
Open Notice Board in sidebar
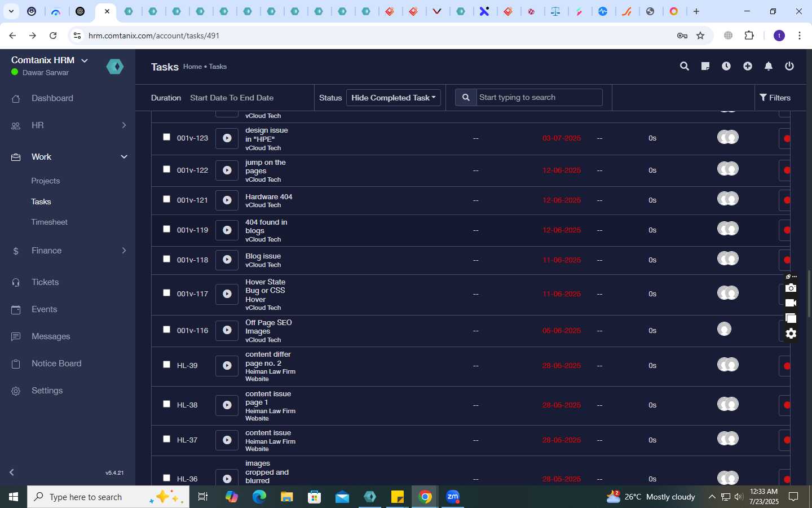56,364
